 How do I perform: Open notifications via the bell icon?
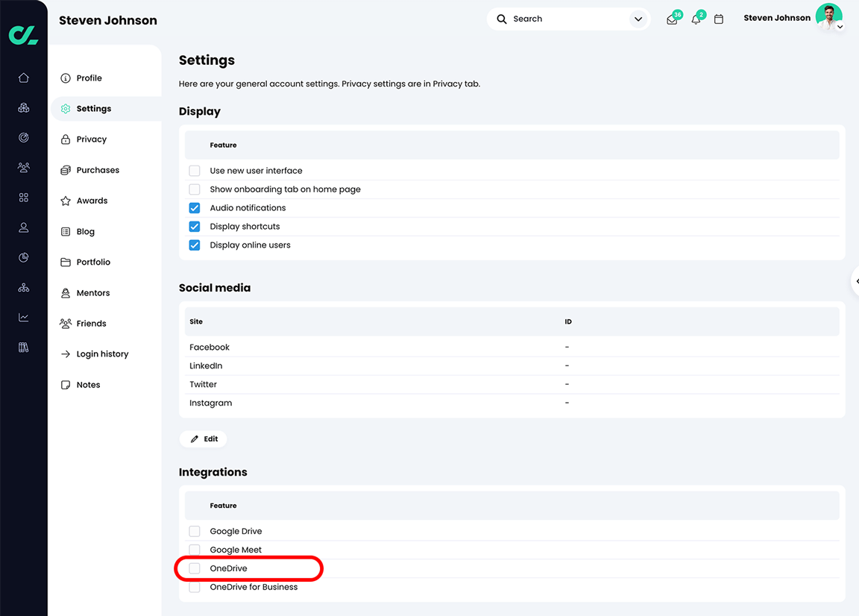[x=696, y=19]
